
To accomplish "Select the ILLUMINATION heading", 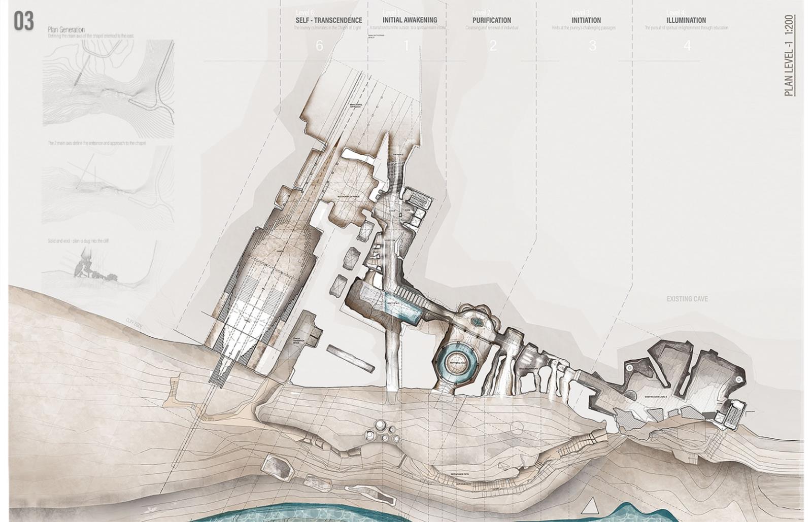I will (x=686, y=20).
